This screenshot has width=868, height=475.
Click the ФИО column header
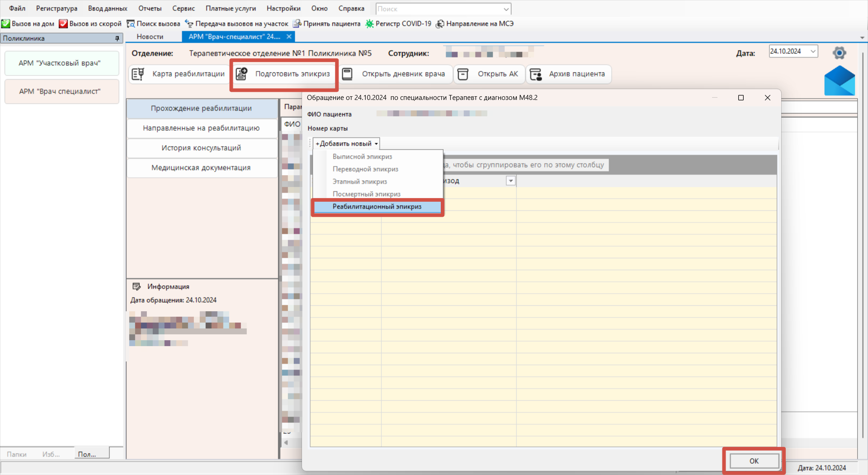[292, 124]
